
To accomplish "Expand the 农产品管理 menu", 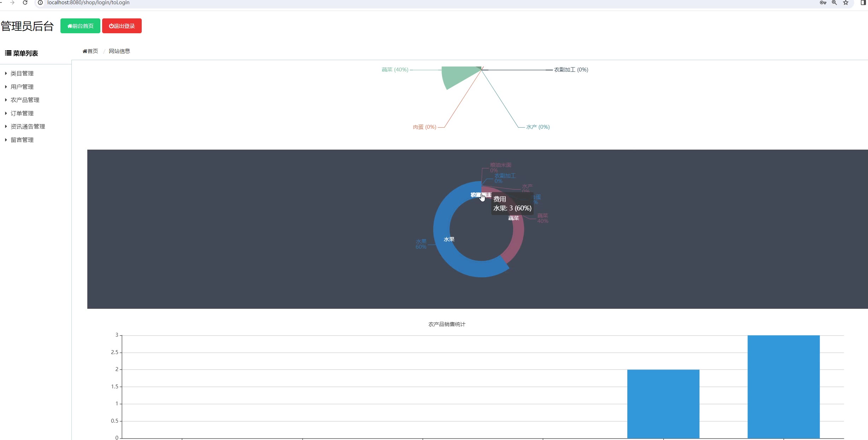I will point(25,100).
